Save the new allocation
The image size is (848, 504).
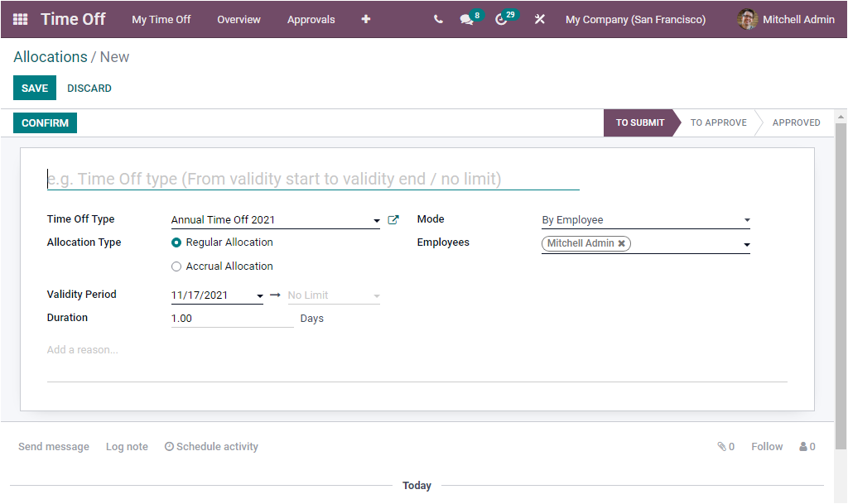pos(34,88)
